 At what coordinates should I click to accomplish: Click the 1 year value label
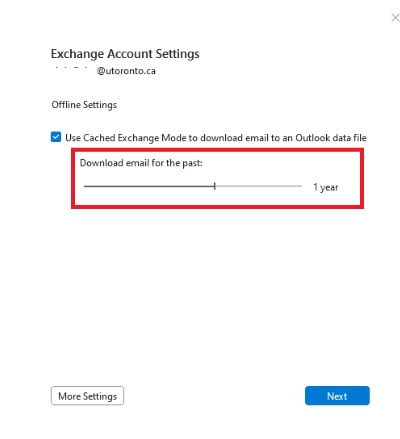[326, 187]
